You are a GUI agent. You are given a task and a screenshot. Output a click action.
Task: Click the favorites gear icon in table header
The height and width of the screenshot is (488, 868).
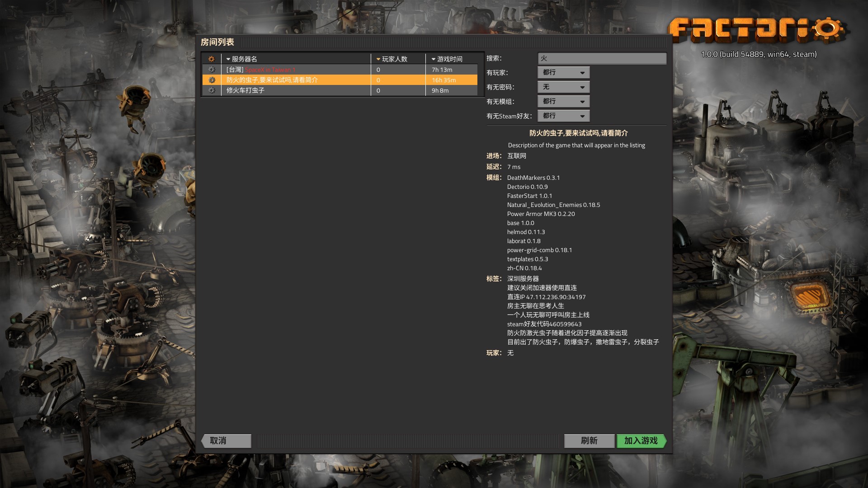[x=211, y=59]
